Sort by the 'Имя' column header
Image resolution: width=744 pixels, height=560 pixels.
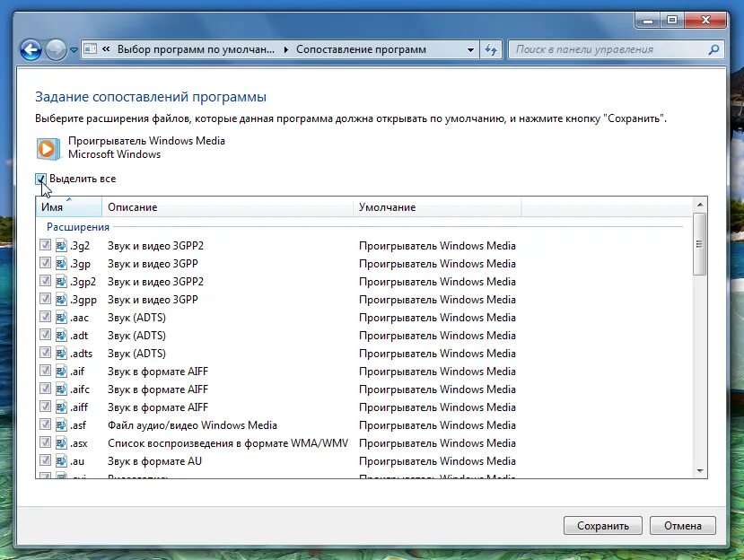[69, 207]
